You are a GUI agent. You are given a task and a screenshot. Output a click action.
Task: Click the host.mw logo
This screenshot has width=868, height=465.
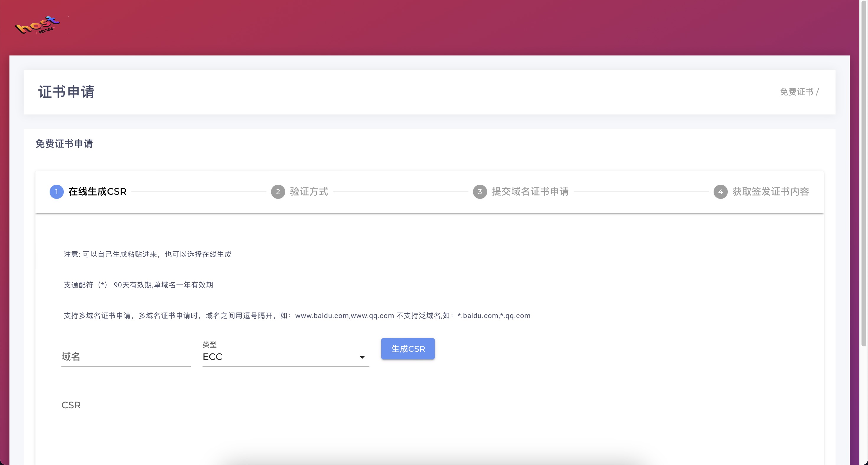pos(37,25)
